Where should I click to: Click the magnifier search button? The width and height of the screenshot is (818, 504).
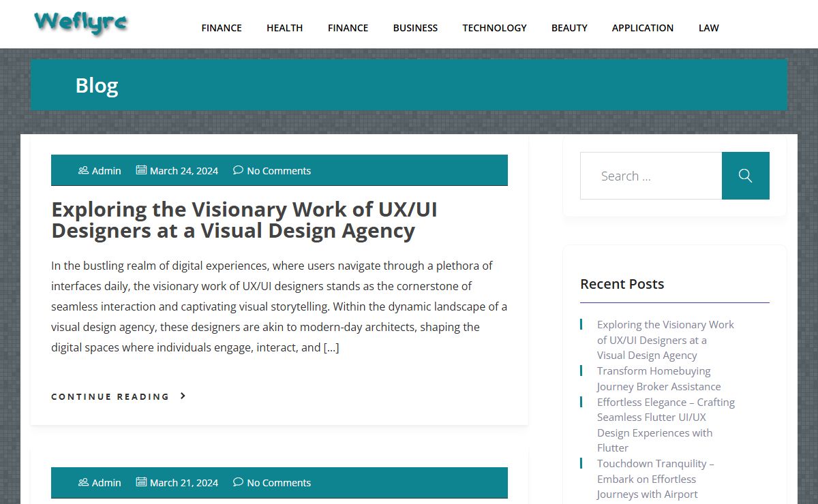click(745, 176)
